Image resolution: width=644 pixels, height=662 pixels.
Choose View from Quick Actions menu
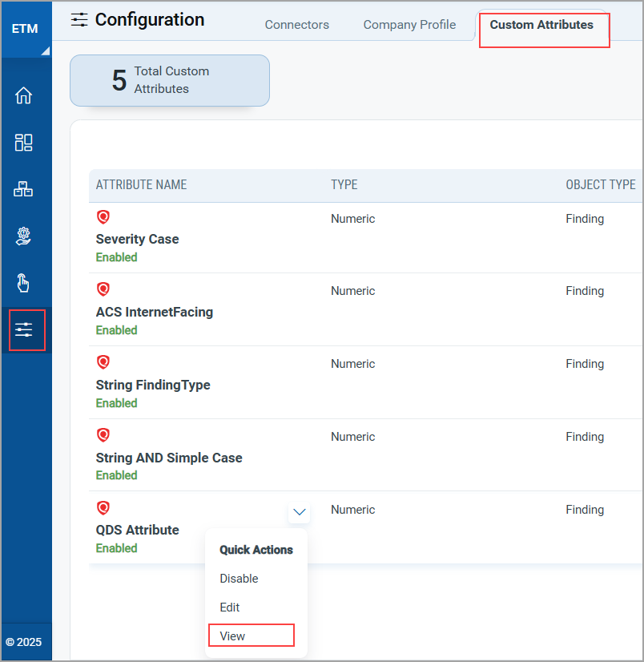[233, 636]
